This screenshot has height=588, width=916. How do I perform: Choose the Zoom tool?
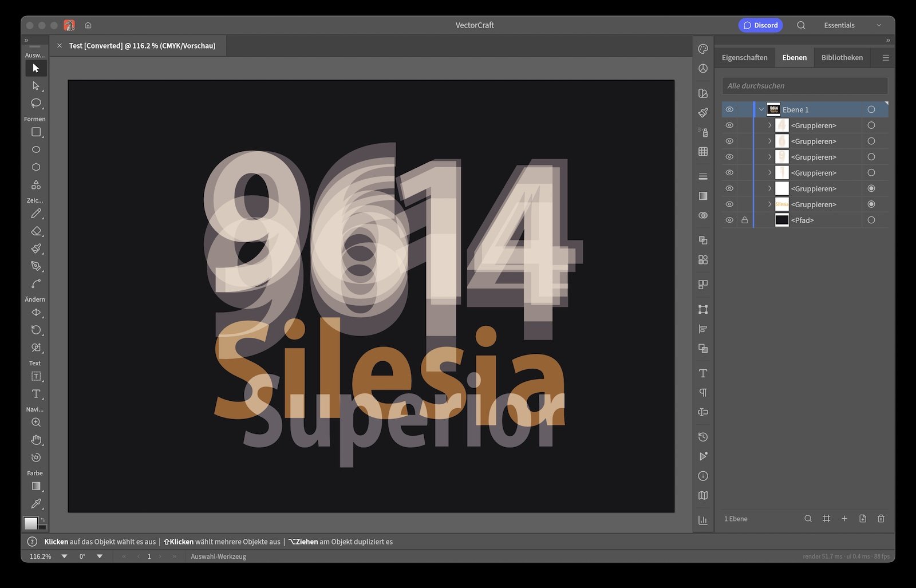(36, 423)
